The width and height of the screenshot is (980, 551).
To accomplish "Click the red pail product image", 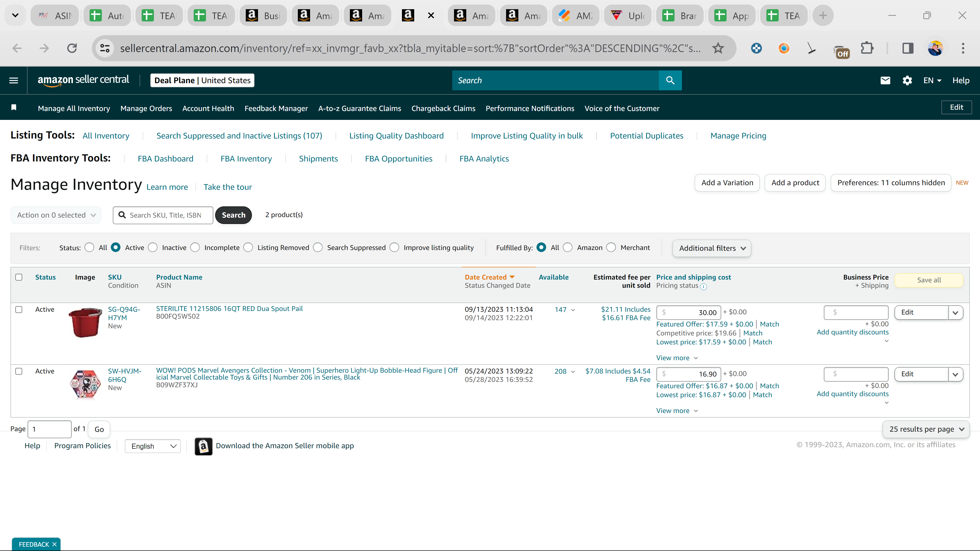I will pyautogui.click(x=85, y=322).
